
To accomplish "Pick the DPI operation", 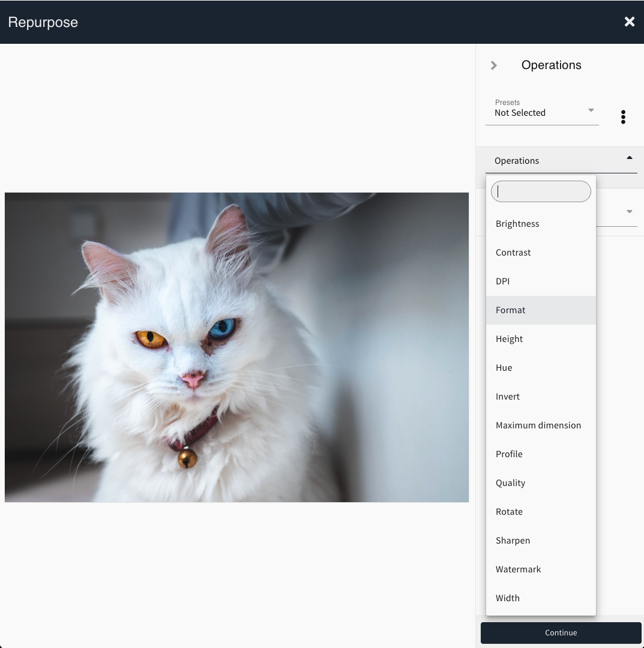I will 503,281.
